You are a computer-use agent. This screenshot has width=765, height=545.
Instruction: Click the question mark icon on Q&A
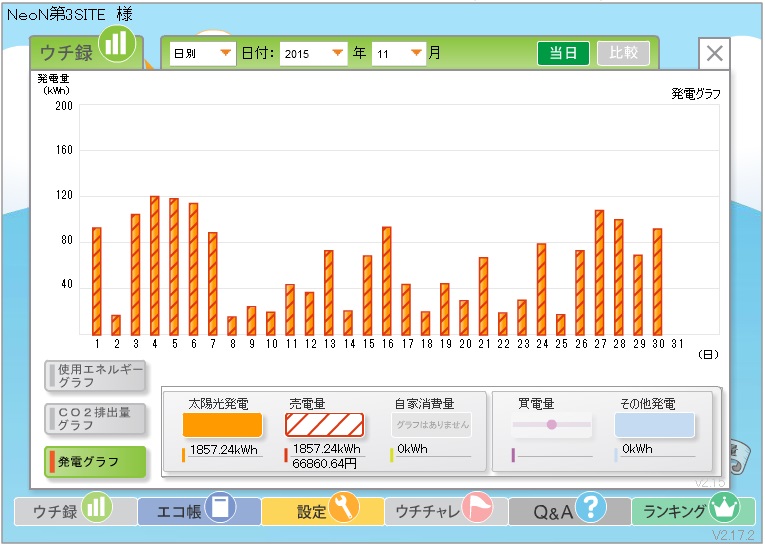coord(591,507)
